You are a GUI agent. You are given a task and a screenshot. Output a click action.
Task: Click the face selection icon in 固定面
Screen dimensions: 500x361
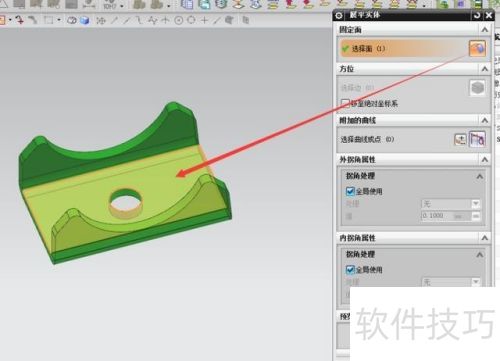click(x=477, y=49)
